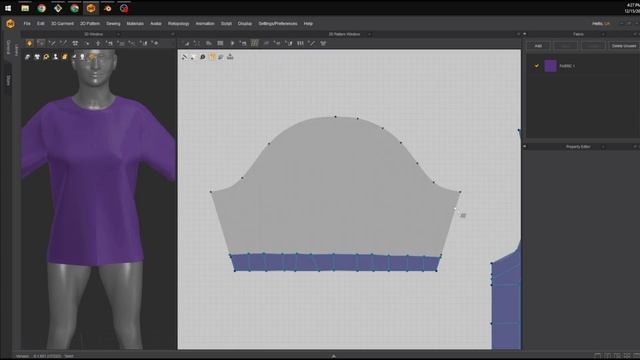The image size is (640, 360).
Task: Click the highlighted orange texture icon in 3D window
Action: [x=64, y=57]
